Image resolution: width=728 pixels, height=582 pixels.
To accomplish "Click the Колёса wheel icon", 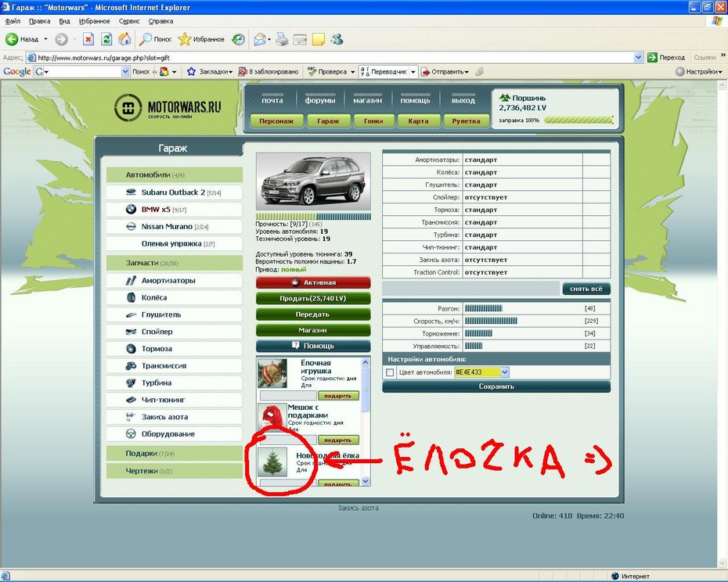I will coord(131,297).
